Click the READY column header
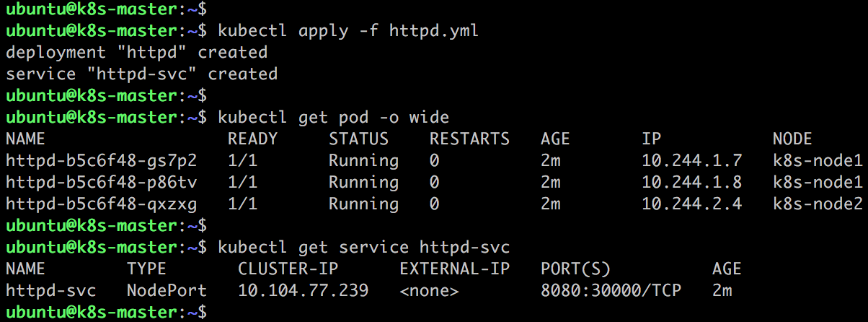This screenshot has width=868, height=322. 252,139
